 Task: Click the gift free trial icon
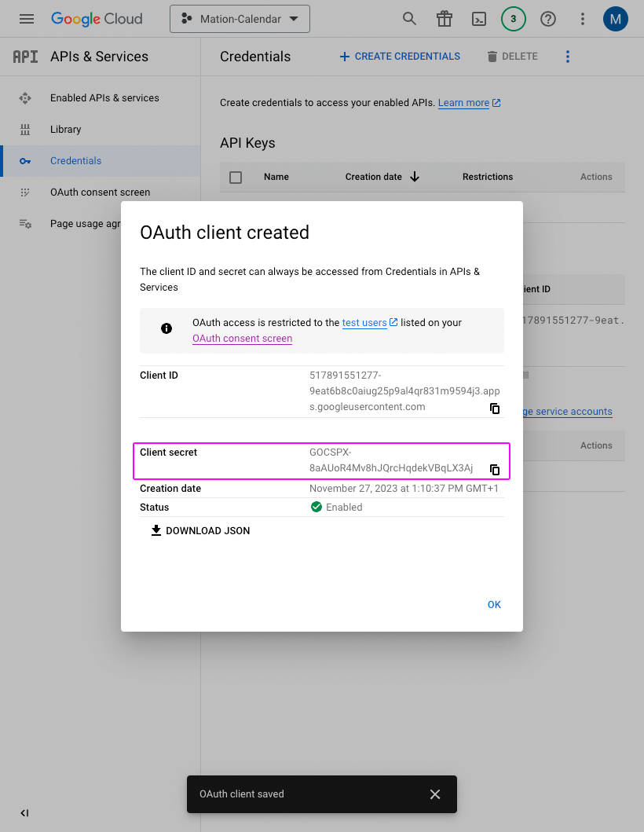click(x=445, y=19)
